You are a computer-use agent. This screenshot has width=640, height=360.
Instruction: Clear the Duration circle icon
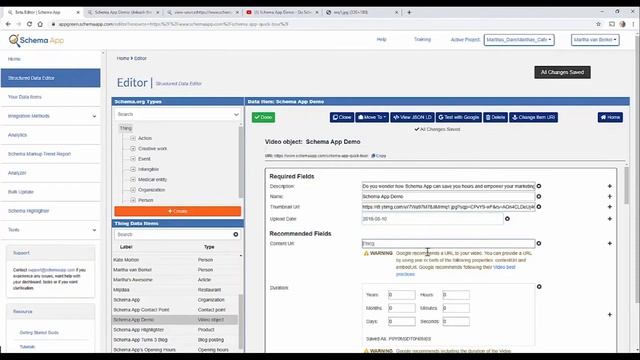coord(539,287)
